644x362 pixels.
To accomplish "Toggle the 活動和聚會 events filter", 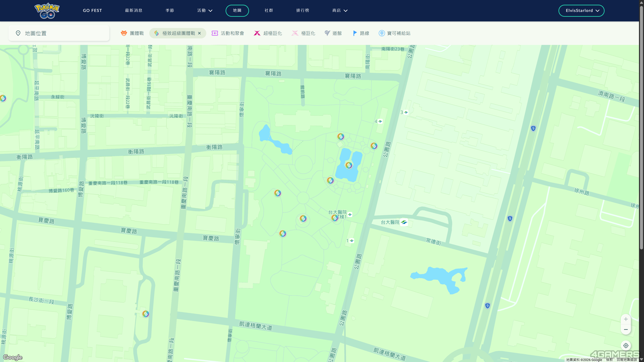I will 228,33.
